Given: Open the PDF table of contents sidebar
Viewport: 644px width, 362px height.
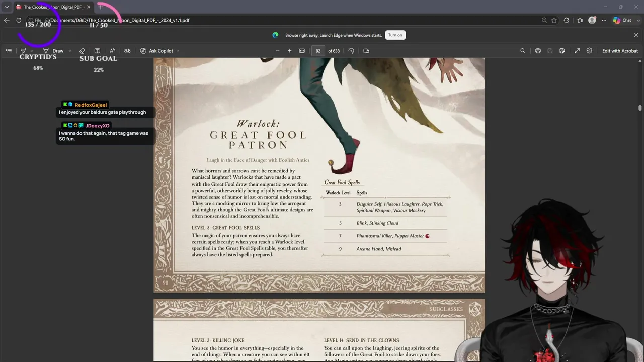Looking at the screenshot, I should click(9, 51).
